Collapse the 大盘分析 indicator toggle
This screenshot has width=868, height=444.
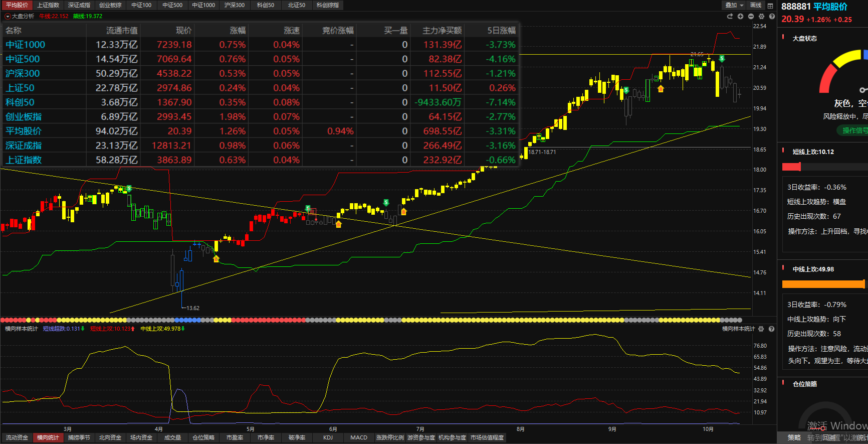[x=8, y=17]
